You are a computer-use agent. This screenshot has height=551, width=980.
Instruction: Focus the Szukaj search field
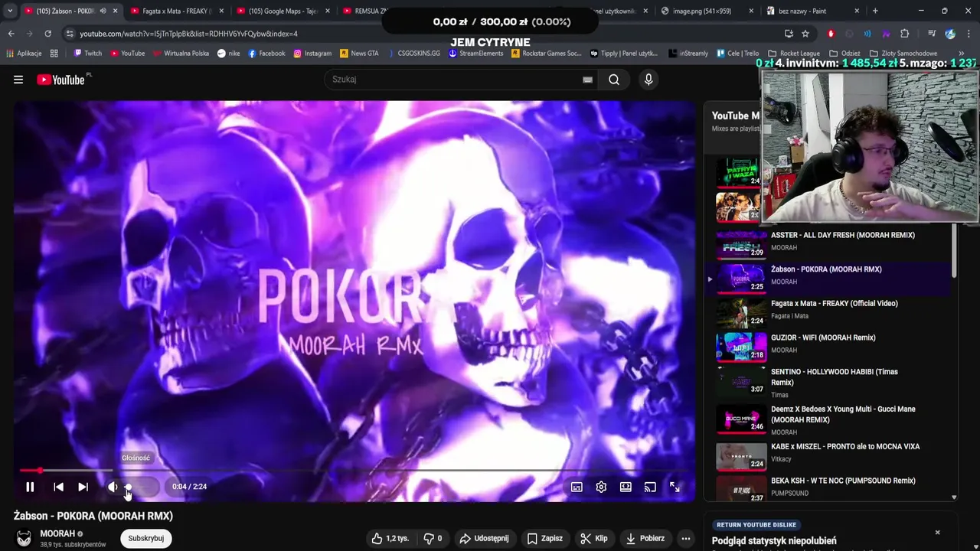452,80
